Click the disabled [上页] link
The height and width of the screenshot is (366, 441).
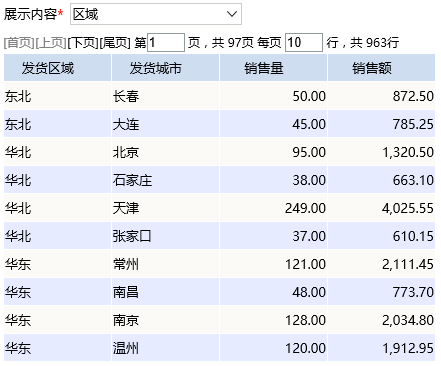(51, 43)
